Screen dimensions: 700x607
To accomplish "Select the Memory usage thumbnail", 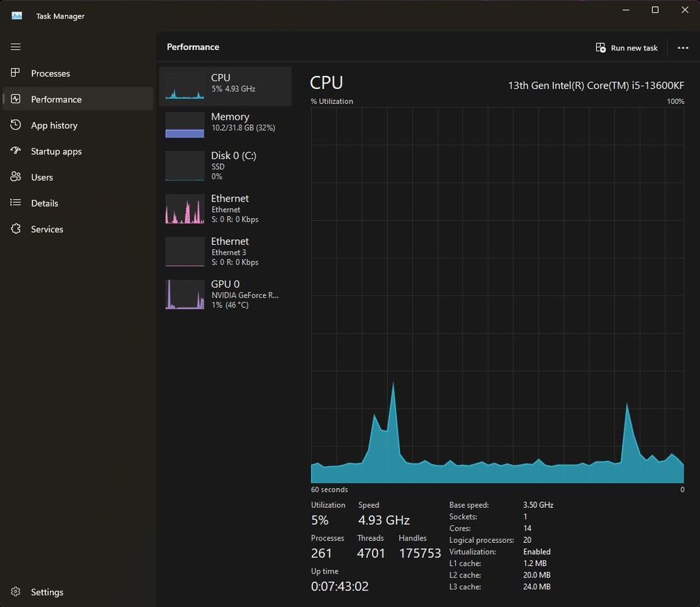I will click(185, 125).
